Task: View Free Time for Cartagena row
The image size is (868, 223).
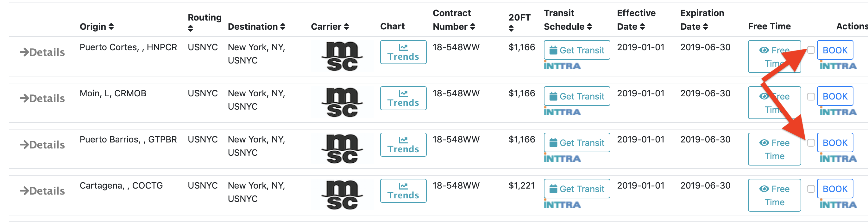Action: 774,195
